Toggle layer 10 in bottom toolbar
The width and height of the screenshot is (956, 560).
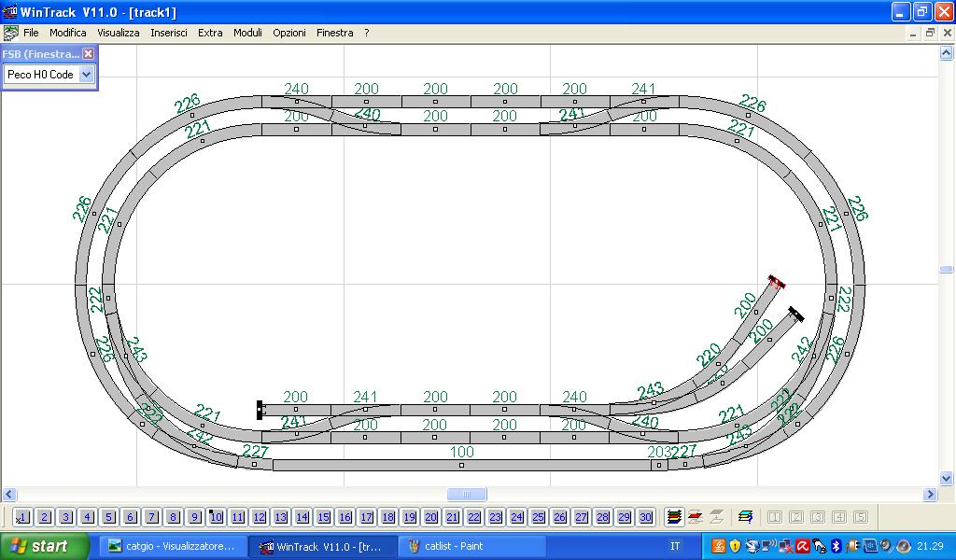point(216,517)
